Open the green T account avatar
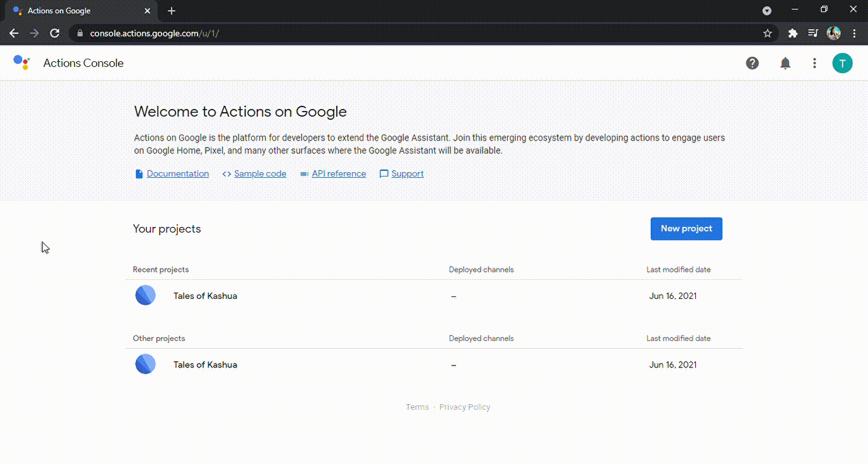Image resolution: width=868 pixels, height=464 pixels. (842, 63)
